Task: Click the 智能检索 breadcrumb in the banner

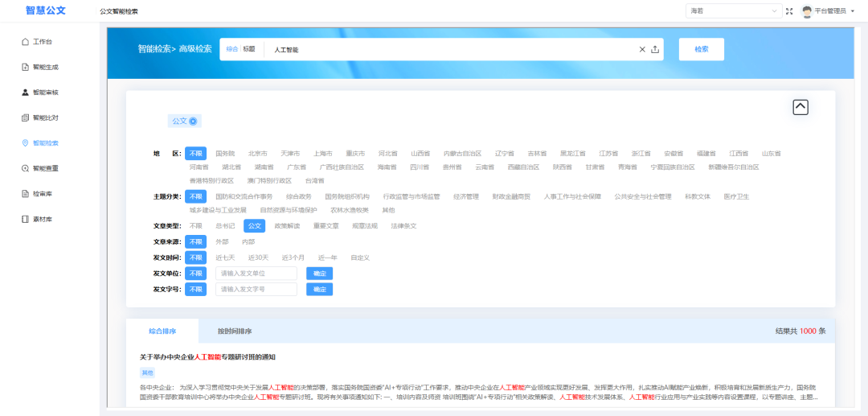Action: tap(154, 49)
